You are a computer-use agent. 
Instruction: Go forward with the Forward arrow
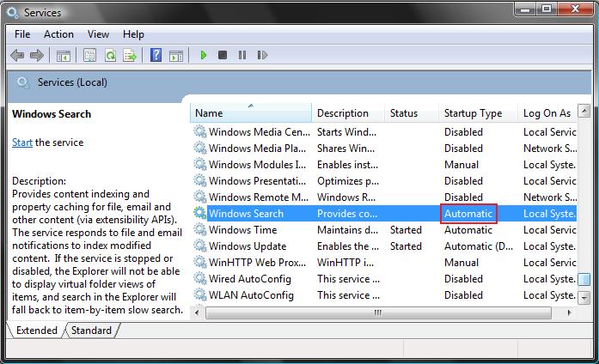pos(37,55)
